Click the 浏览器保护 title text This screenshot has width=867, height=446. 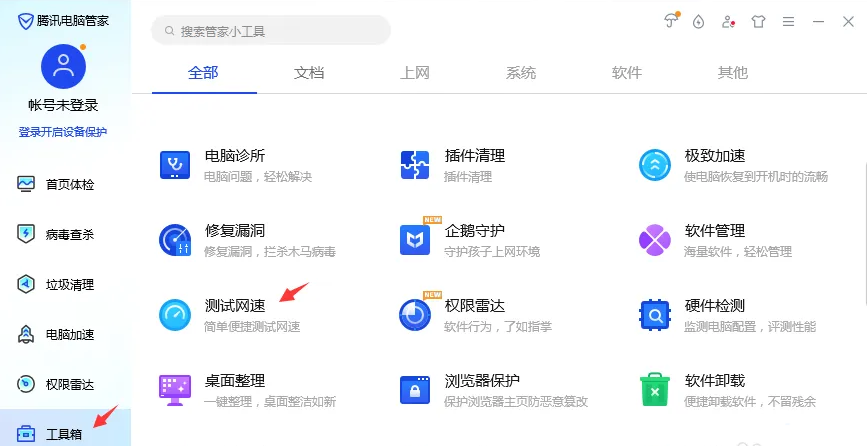click(x=482, y=381)
